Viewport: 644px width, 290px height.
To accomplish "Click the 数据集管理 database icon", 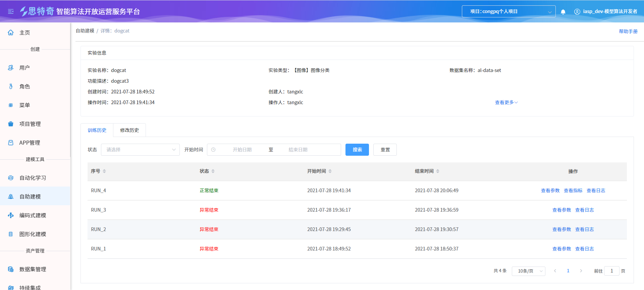I will pos(11,269).
